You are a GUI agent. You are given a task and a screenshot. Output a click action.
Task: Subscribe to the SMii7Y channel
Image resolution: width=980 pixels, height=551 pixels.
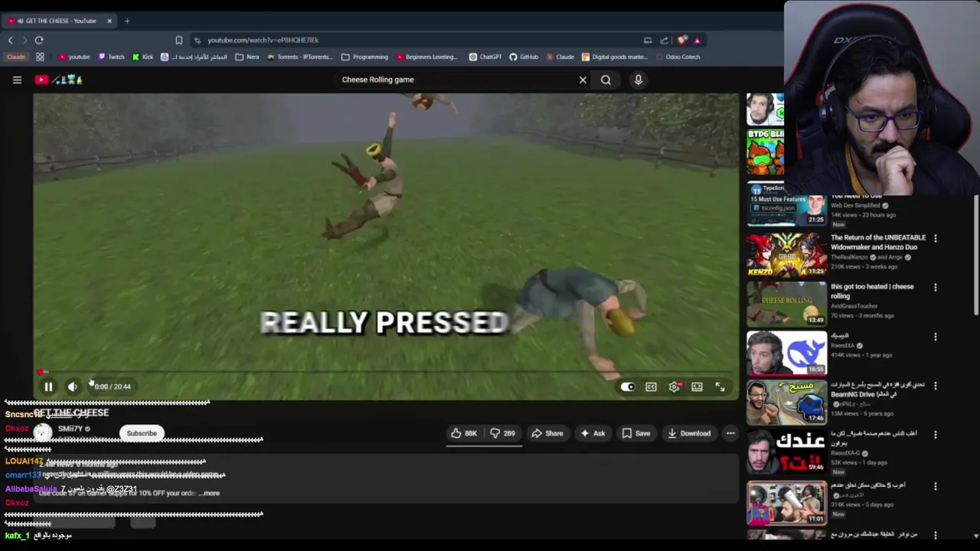pyautogui.click(x=142, y=433)
